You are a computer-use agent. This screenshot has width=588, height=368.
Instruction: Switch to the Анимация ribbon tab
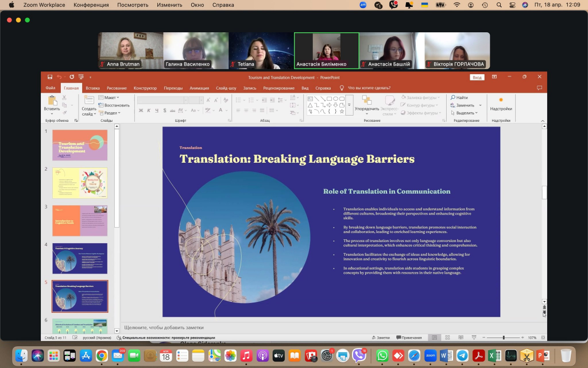coord(199,88)
